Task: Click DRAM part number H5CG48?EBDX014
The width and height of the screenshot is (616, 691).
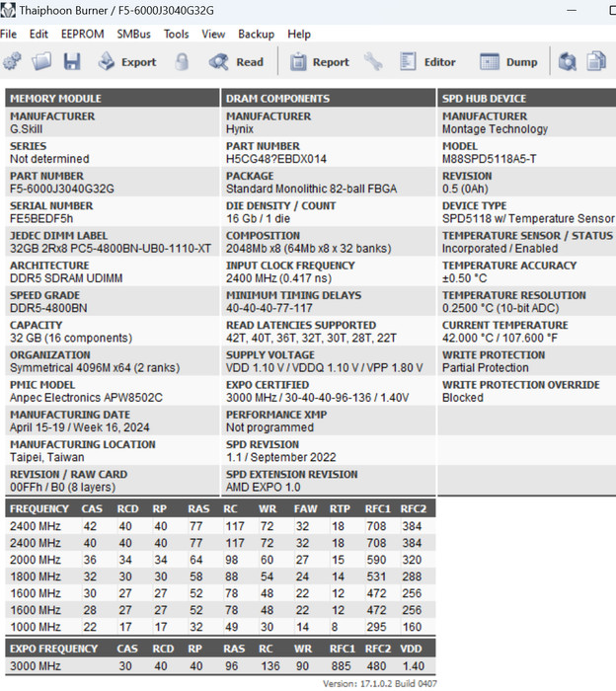Action: point(276,159)
